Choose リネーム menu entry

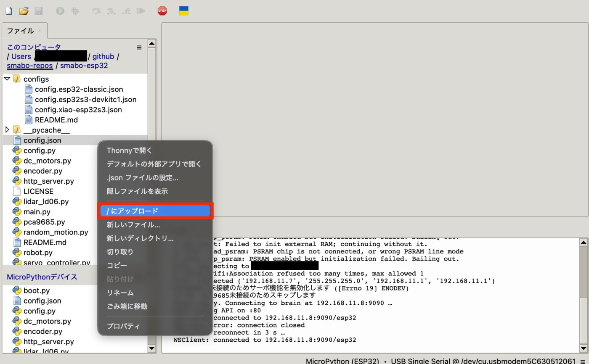tap(155, 293)
